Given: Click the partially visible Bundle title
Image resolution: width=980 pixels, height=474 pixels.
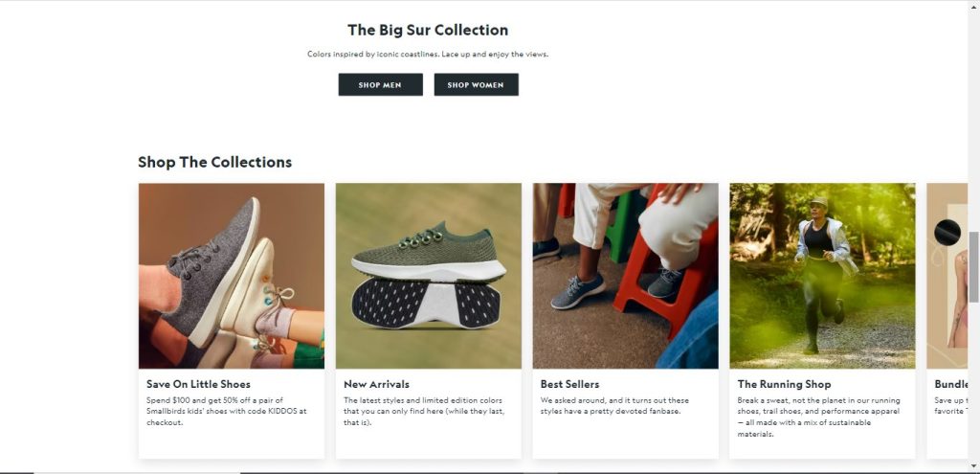Looking at the screenshot, I should coord(950,384).
